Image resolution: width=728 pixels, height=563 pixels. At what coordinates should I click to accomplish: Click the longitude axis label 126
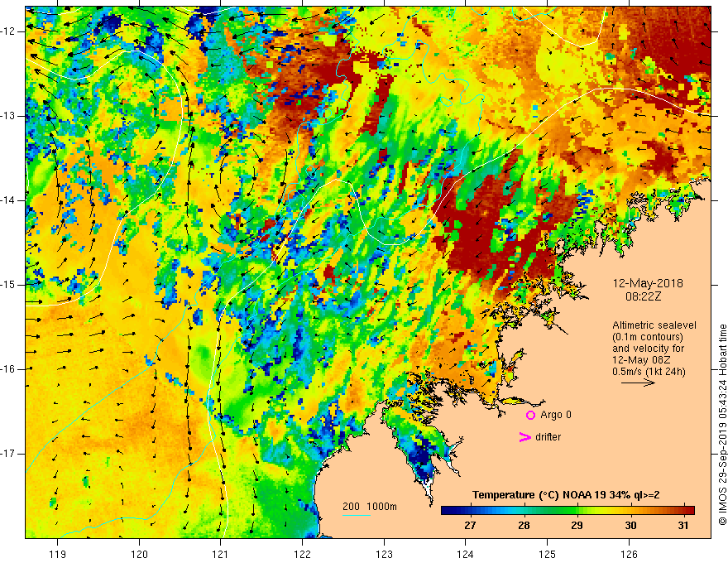tap(629, 554)
